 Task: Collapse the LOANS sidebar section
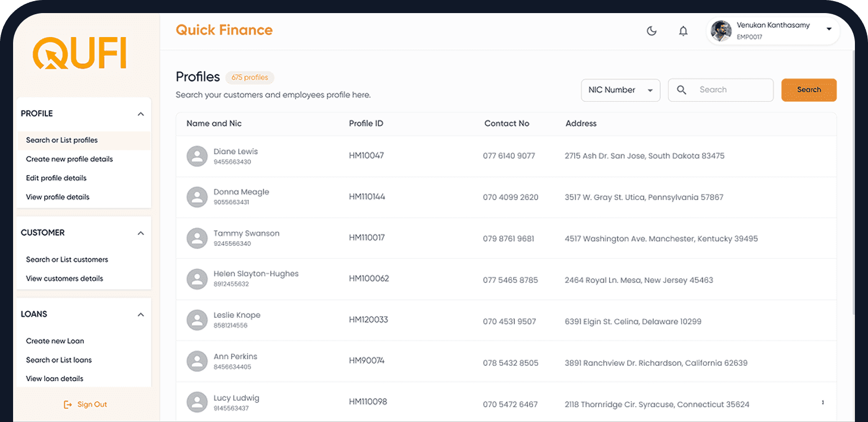click(141, 315)
